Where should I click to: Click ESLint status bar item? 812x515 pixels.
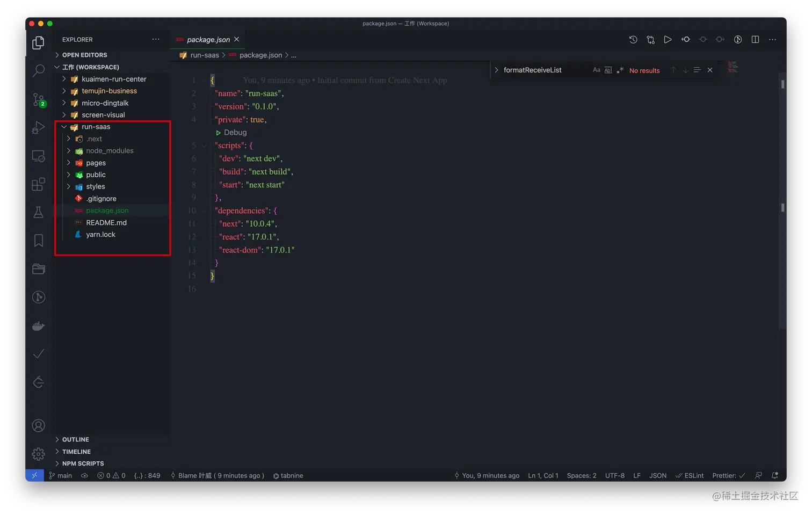pos(690,475)
